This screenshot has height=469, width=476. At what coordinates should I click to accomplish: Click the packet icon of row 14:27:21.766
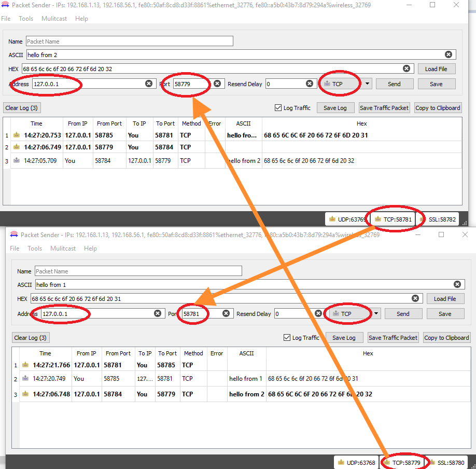25,365
